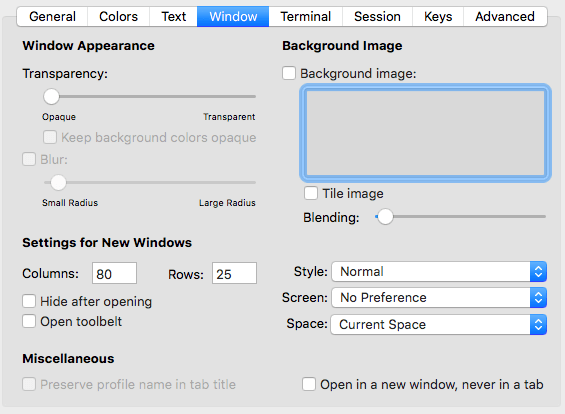Open the Space dropdown showing Current Space
Screen dimensions: 565x414
point(439,325)
